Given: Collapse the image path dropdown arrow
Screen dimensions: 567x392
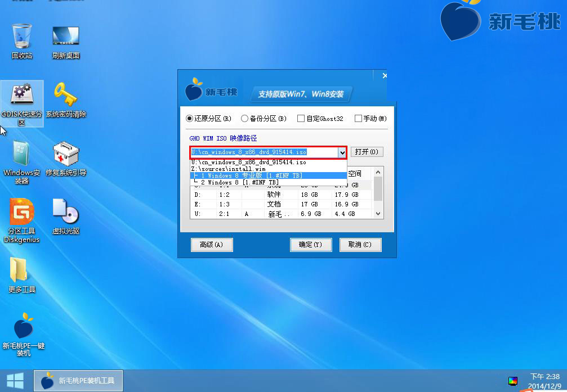Looking at the screenshot, I should click(342, 152).
